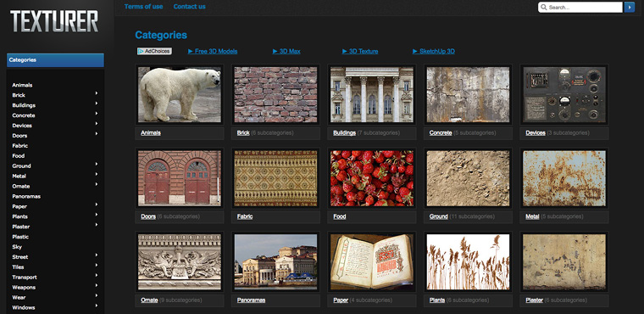The height and width of the screenshot is (314, 644).
Task: Open the red arched Doors thumbnail
Action: click(x=180, y=177)
